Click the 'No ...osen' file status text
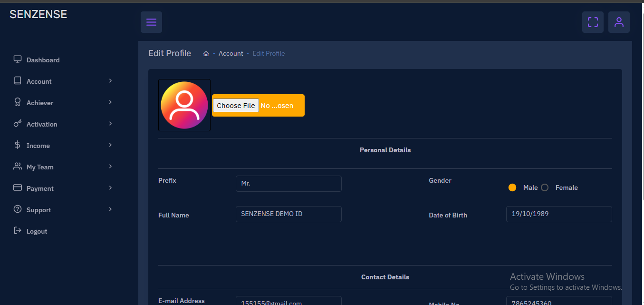The width and height of the screenshot is (644, 305). coord(277,106)
